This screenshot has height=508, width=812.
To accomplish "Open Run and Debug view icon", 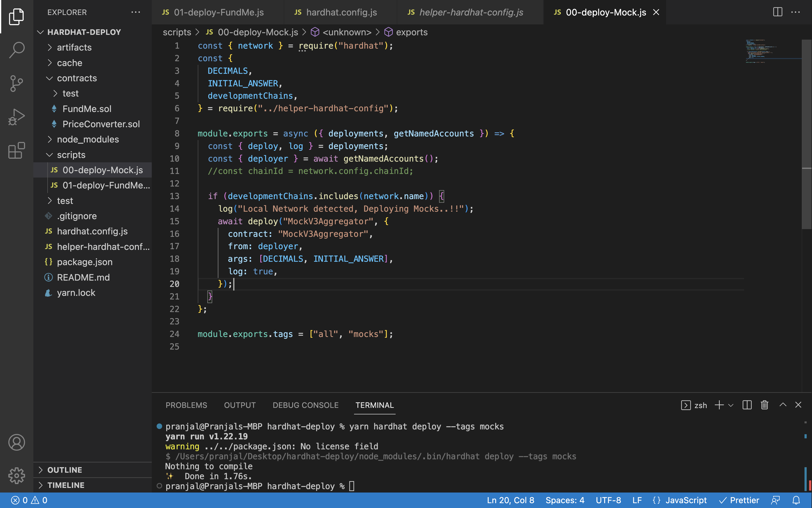I will pyautogui.click(x=16, y=117).
